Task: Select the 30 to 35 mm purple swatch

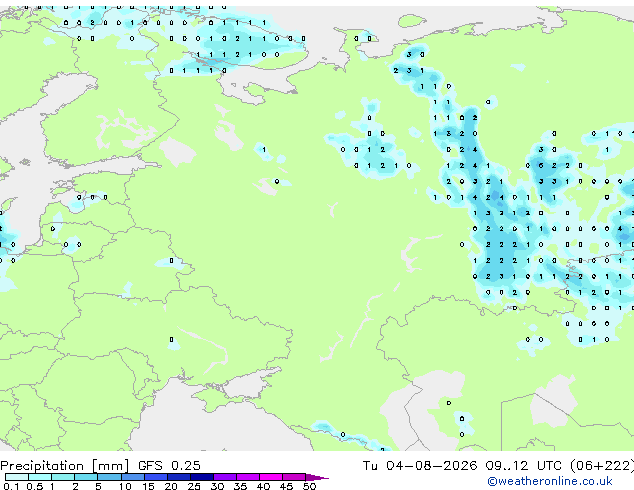Action: coord(225,477)
